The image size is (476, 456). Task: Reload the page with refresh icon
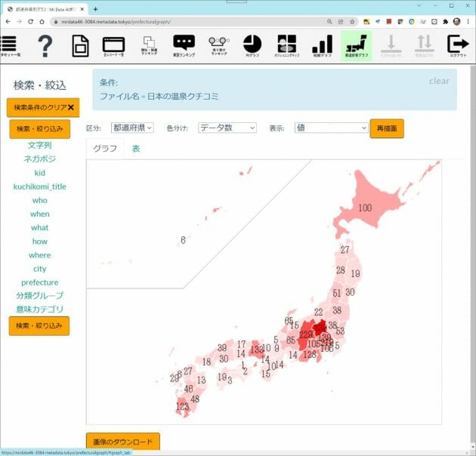(30, 22)
